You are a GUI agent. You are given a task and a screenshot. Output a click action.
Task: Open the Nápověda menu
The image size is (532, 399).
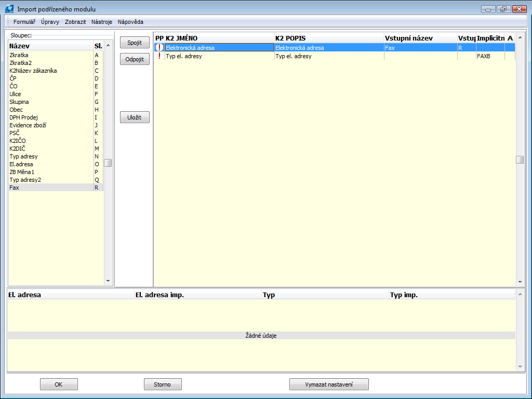[130, 22]
